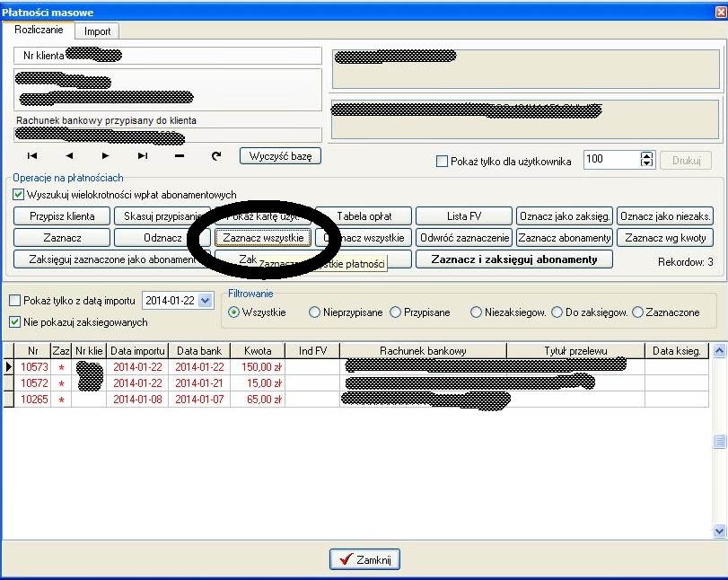Screen dimensions: 728x580
Task: Click the Zamknij button
Action: pyautogui.click(x=364, y=559)
